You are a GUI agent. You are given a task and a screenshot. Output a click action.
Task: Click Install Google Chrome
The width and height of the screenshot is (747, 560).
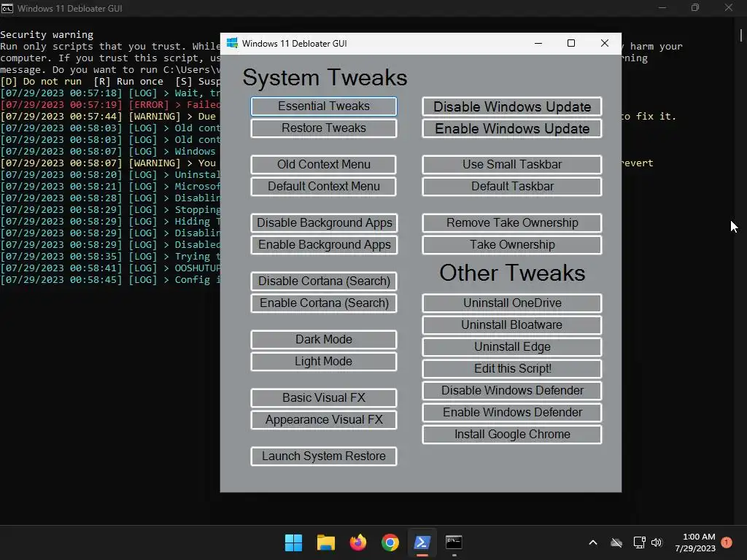tap(512, 435)
